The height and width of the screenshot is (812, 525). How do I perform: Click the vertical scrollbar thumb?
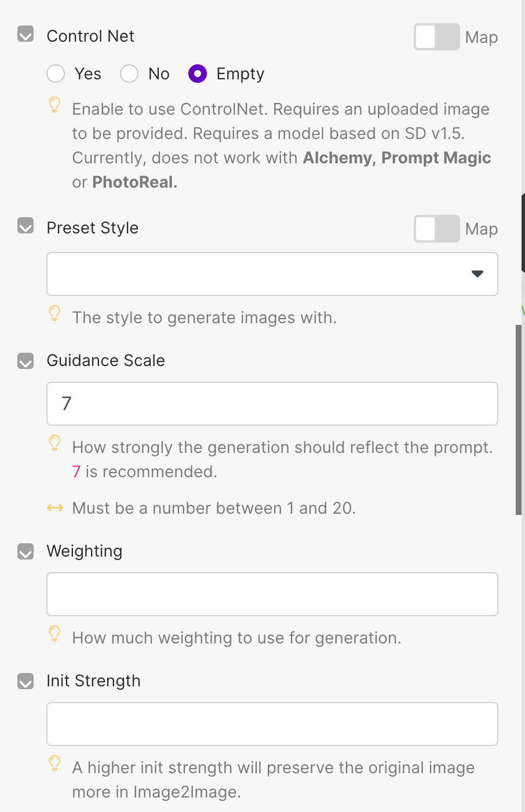pyautogui.click(x=519, y=420)
